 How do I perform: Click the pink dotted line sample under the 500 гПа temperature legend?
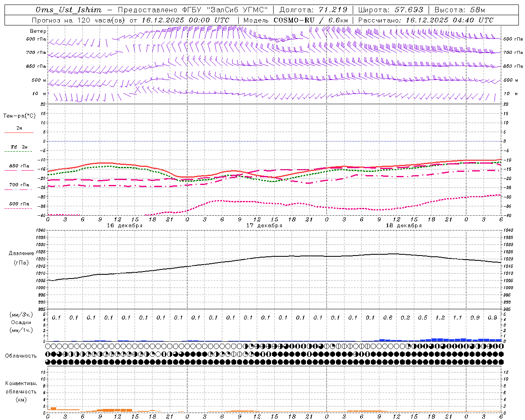(19, 208)
